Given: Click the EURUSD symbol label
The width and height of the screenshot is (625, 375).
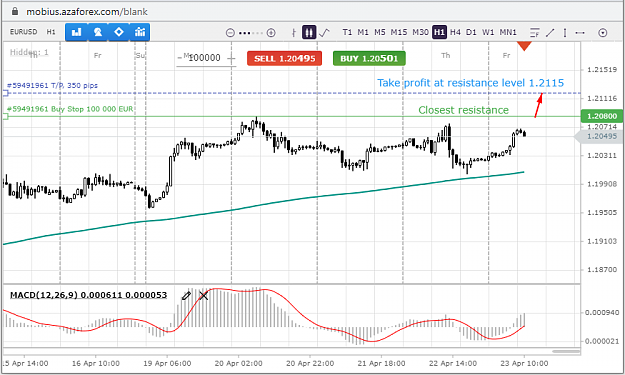Looking at the screenshot, I should [24, 32].
